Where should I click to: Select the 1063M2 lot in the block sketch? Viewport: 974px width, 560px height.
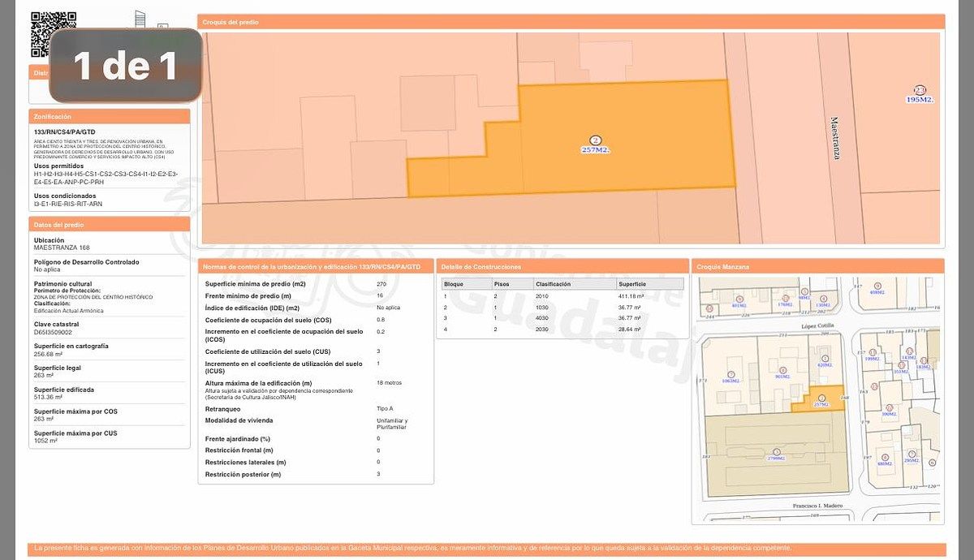730,377
